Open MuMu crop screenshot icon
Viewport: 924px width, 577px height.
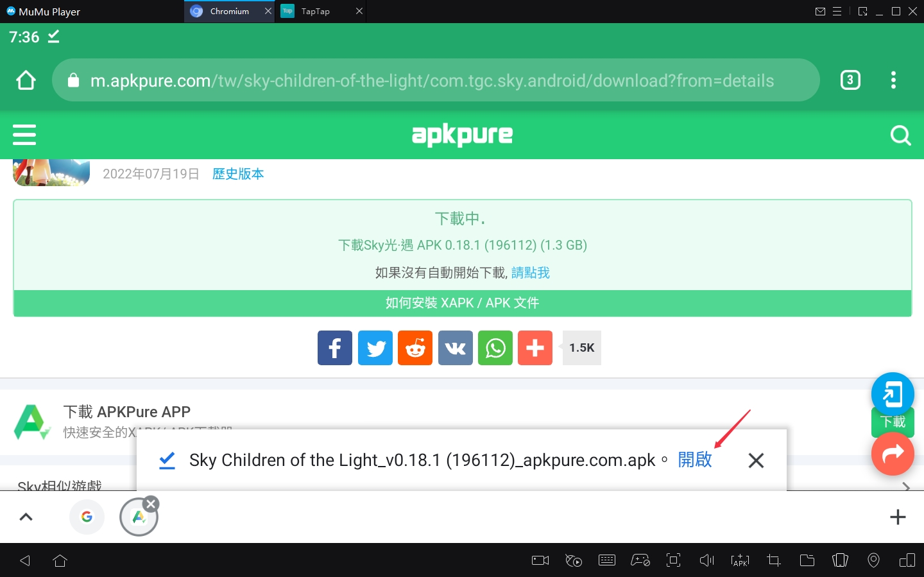coord(774,560)
